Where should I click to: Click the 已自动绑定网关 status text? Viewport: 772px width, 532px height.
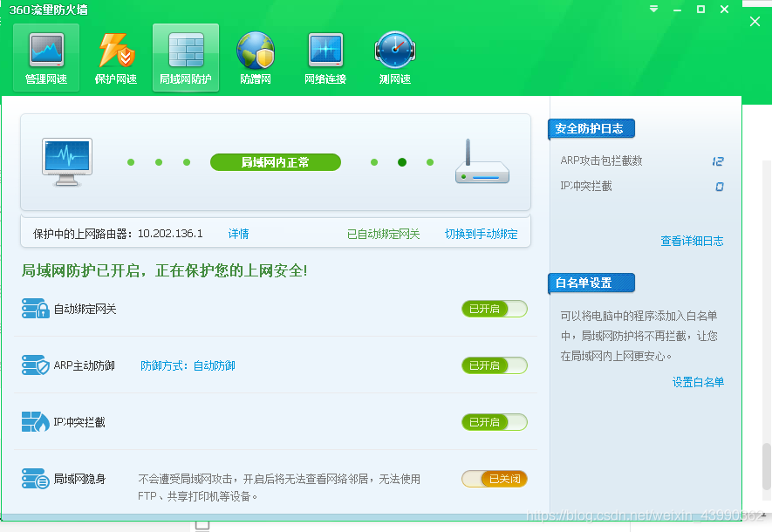(x=384, y=234)
